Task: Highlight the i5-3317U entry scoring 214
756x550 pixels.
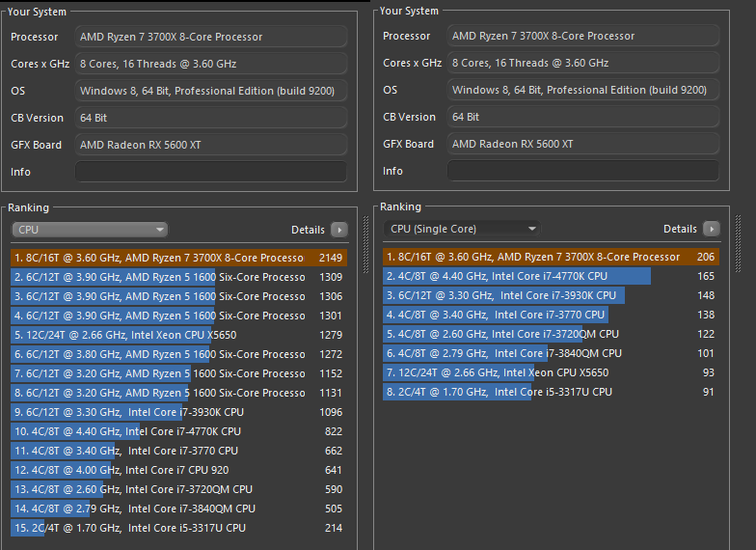Action: point(178,528)
